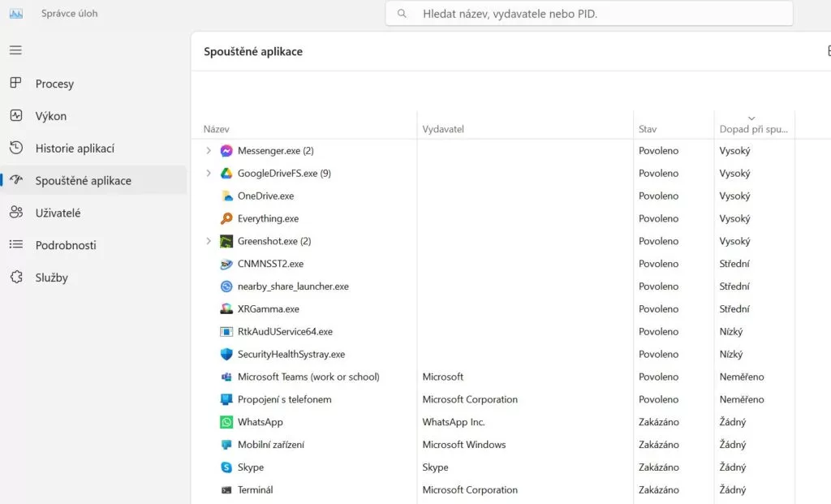Toggle the hamburger navigation menu

(x=16, y=50)
